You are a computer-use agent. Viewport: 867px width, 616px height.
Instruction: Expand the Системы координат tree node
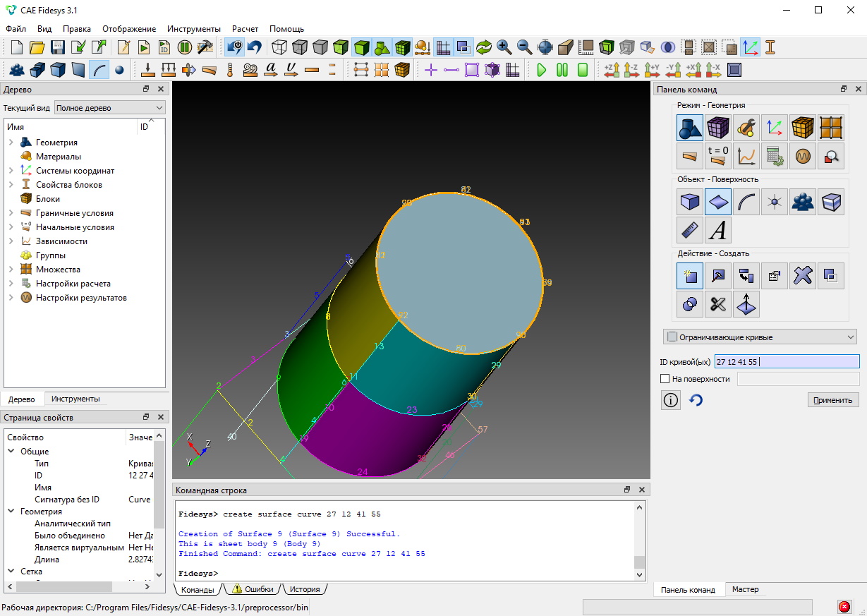point(11,171)
